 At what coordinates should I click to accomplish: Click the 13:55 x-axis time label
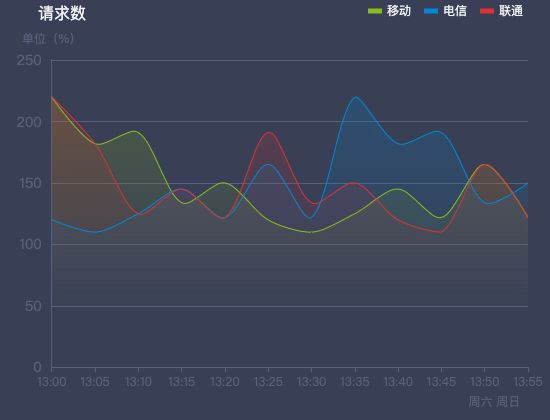point(528,381)
